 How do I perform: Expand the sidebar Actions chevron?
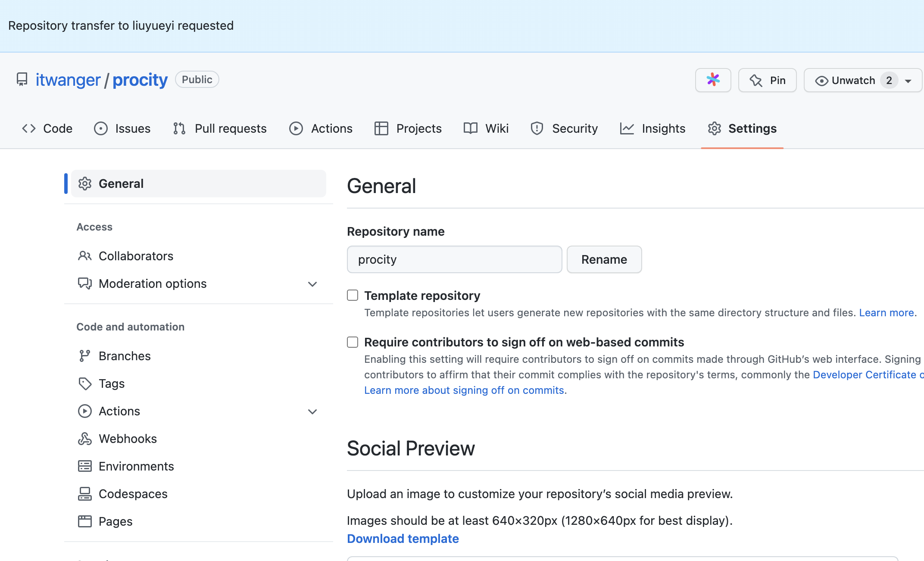[x=312, y=411]
